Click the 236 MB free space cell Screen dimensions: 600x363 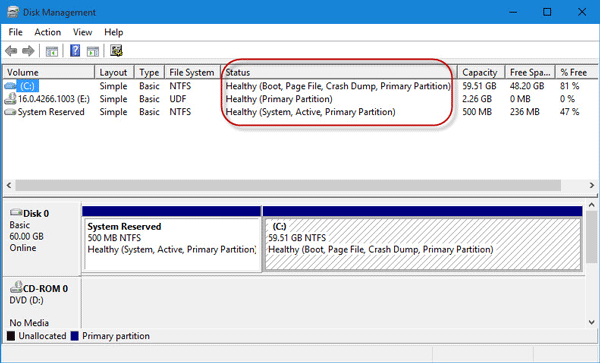click(x=524, y=112)
